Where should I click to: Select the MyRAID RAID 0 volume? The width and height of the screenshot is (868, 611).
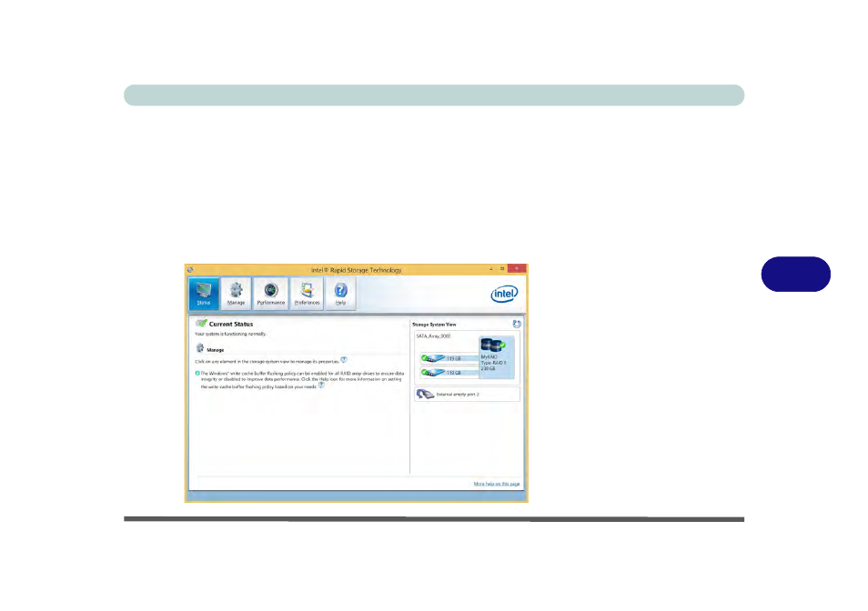click(x=497, y=357)
